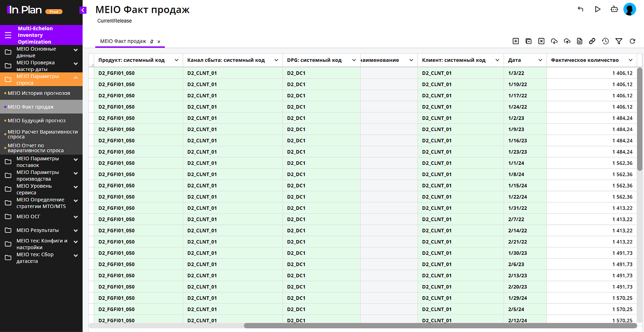Click the copy link chain icon

tap(592, 41)
